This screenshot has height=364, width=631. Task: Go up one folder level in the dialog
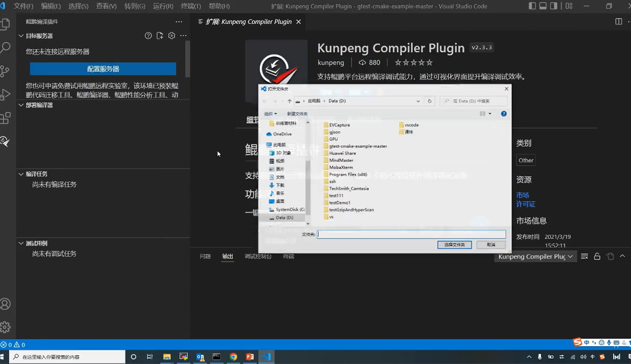click(x=289, y=101)
